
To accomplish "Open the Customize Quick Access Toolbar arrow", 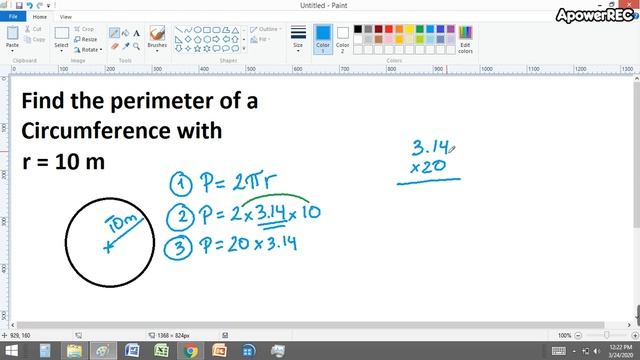I will pos(48,5).
